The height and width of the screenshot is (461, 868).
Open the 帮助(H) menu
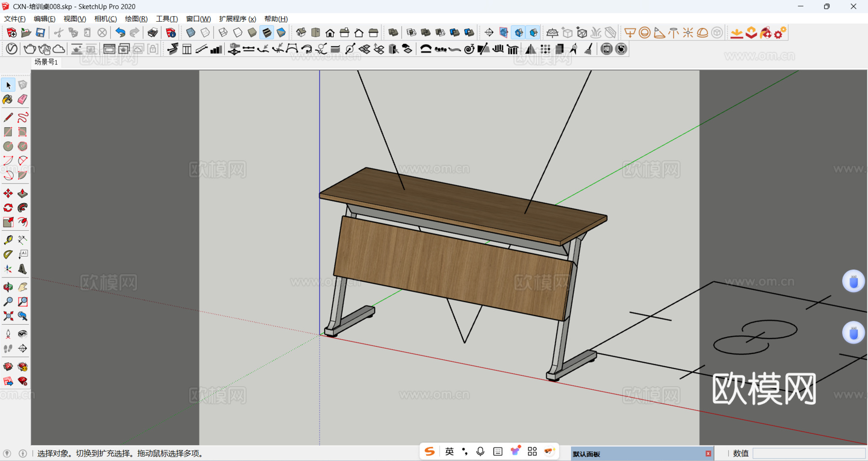point(276,19)
